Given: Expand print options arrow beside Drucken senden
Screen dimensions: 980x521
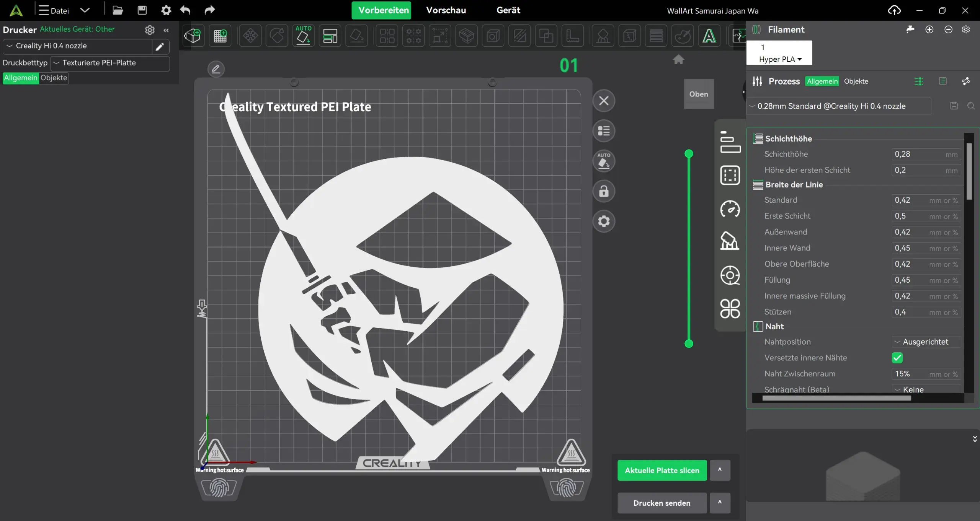Looking at the screenshot, I should tap(720, 503).
